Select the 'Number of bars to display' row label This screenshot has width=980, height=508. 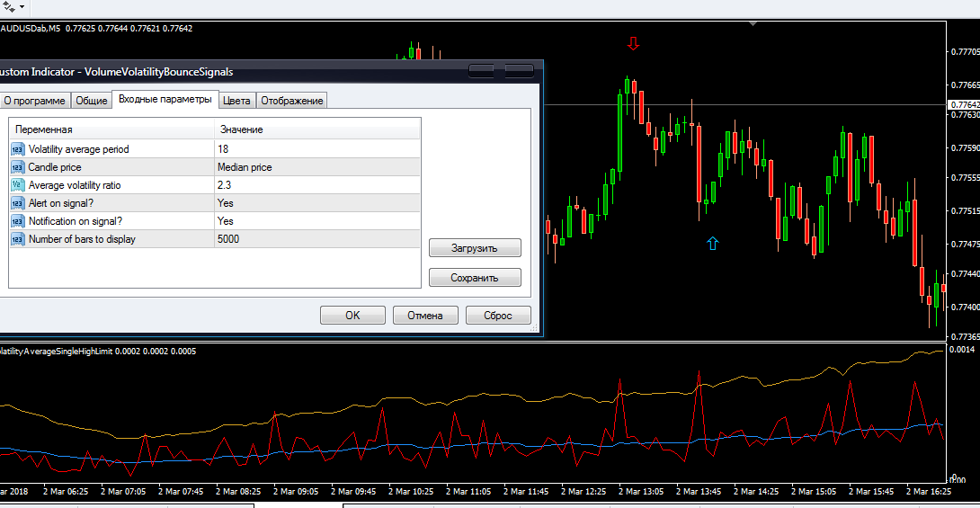pos(82,239)
